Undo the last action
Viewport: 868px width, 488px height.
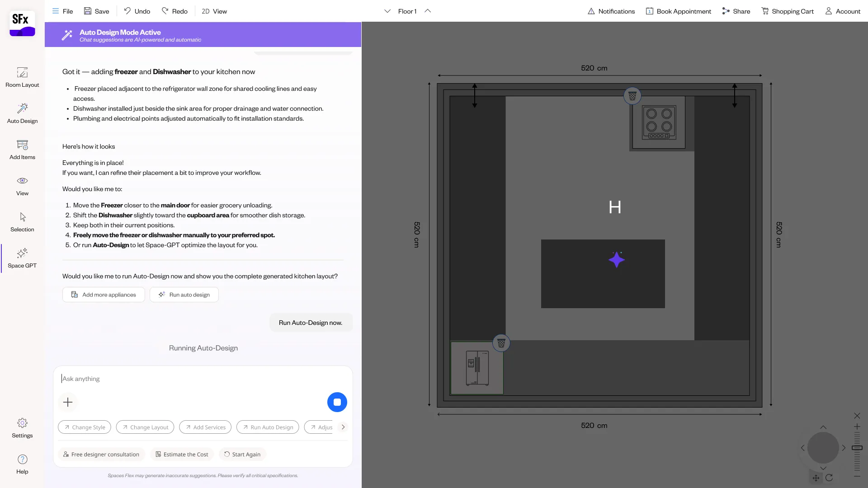[x=137, y=11]
